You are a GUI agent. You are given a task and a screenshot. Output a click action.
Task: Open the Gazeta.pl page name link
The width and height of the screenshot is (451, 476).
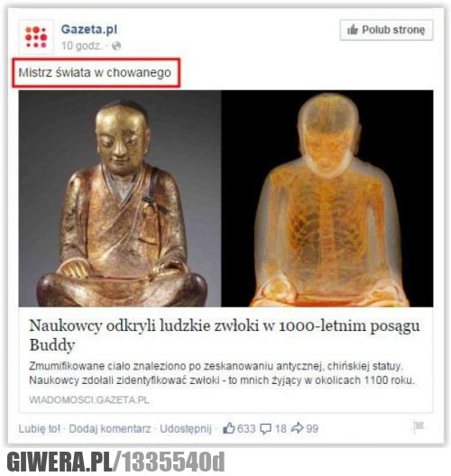coord(89,30)
